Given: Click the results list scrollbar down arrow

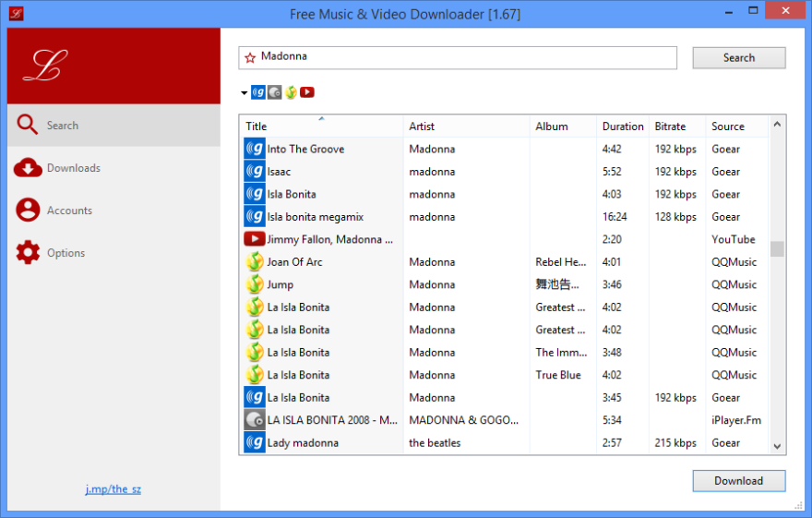Looking at the screenshot, I should pos(777,446).
